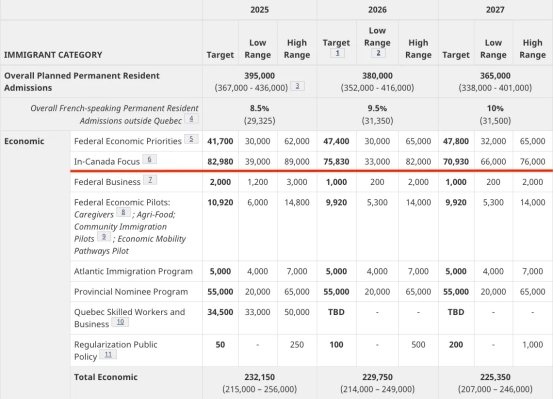553x399 pixels.
Task: Click the Total Economic row label
Action: tap(105, 377)
